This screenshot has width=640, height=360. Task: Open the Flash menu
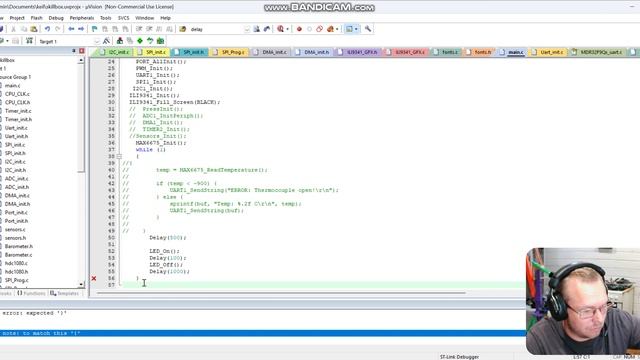coord(36,18)
